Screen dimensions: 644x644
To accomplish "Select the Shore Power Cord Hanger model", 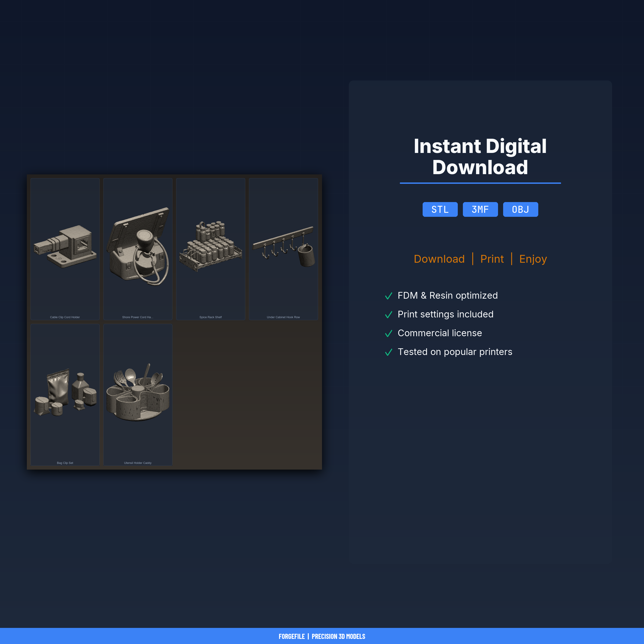I will pos(138,247).
